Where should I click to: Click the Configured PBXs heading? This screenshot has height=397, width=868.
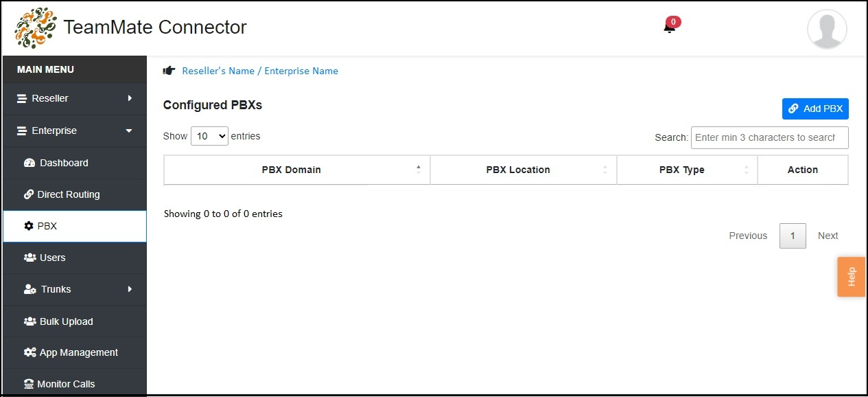(x=213, y=105)
